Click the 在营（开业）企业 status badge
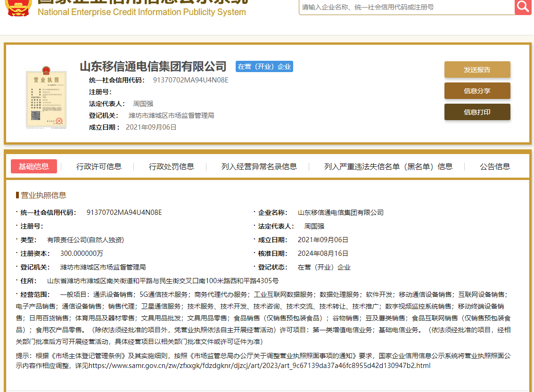The width and height of the screenshot is (534, 392). click(x=264, y=66)
